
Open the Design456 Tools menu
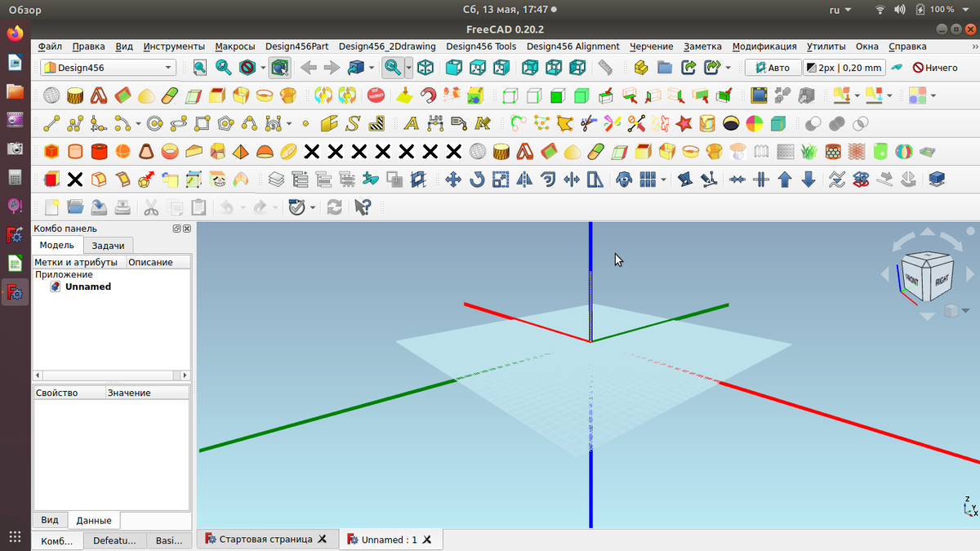pos(481,47)
